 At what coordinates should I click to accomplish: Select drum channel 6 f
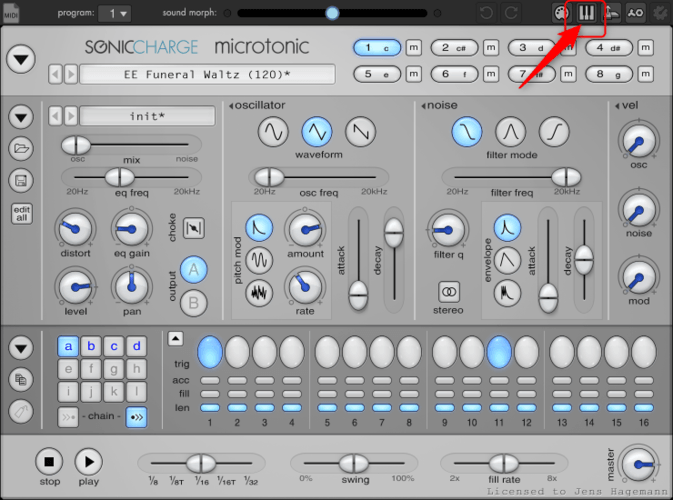pos(454,74)
